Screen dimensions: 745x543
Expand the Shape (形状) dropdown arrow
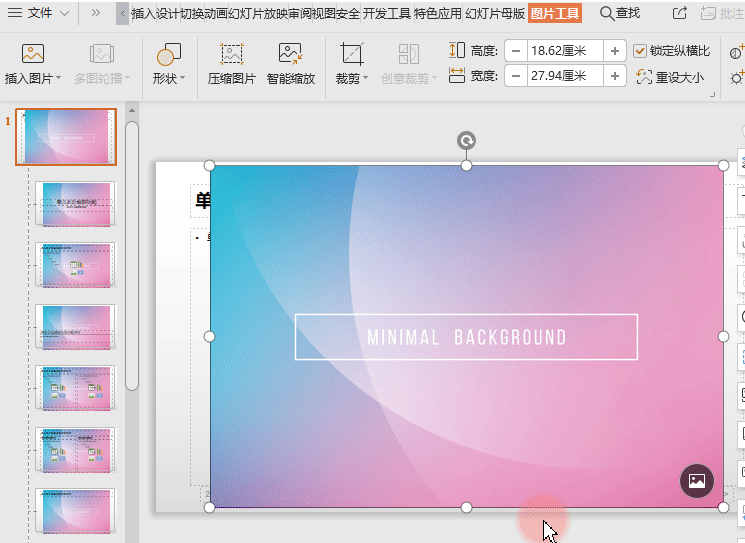[184, 78]
